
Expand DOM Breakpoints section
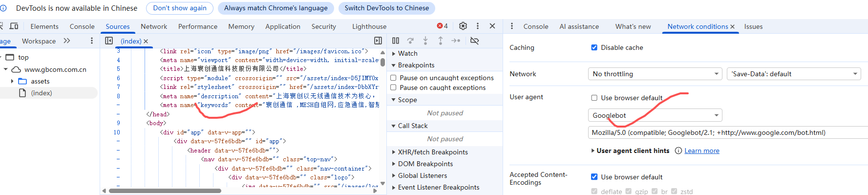394,164
